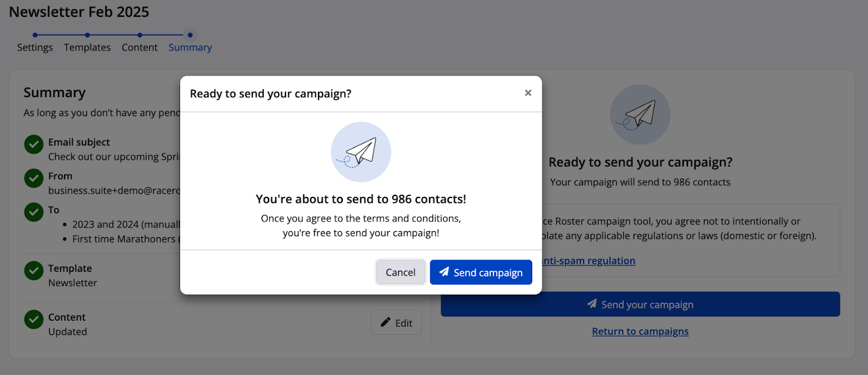868x375 pixels.
Task: Cancel sending the campaign
Action: pyautogui.click(x=400, y=272)
